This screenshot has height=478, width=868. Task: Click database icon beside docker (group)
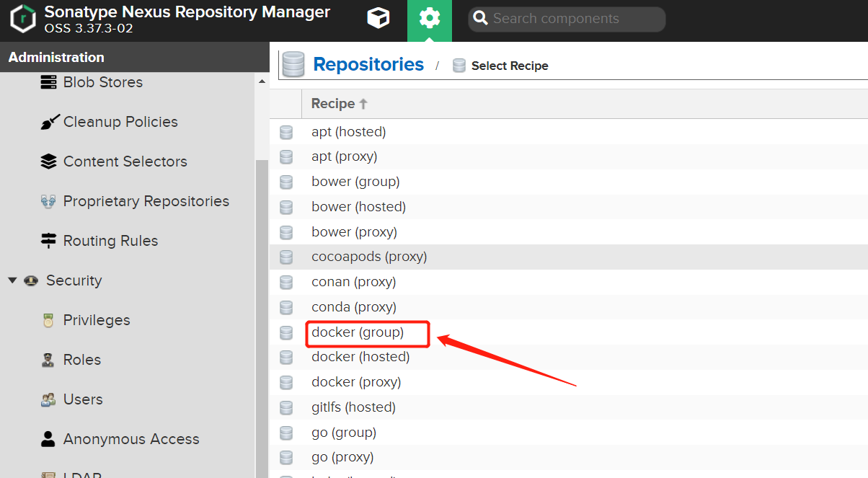coord(286,332)
